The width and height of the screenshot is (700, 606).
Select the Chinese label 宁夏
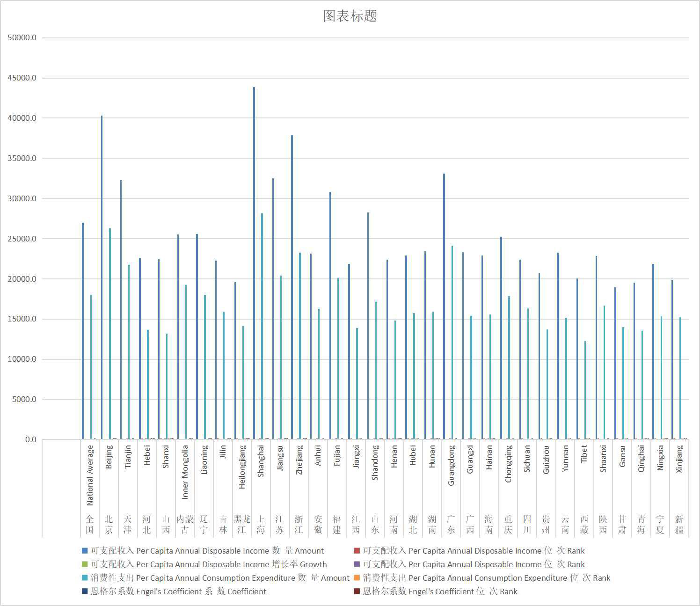click(x=660, y=525)
